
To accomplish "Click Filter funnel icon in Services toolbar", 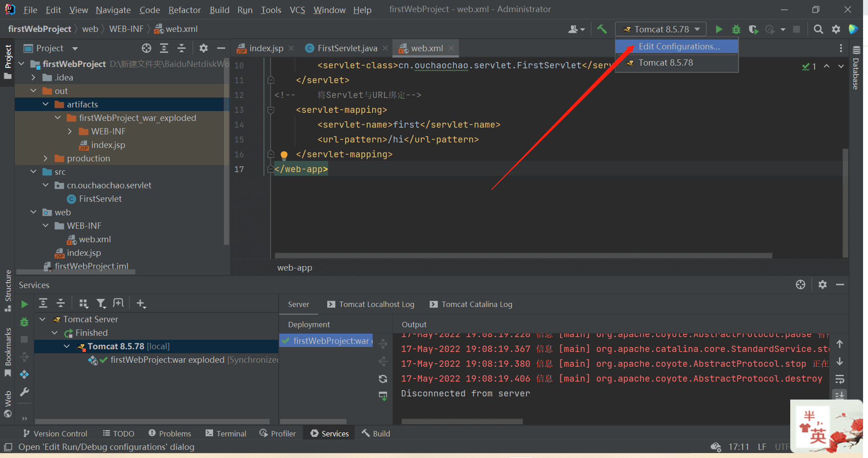I will click(101, 303).
